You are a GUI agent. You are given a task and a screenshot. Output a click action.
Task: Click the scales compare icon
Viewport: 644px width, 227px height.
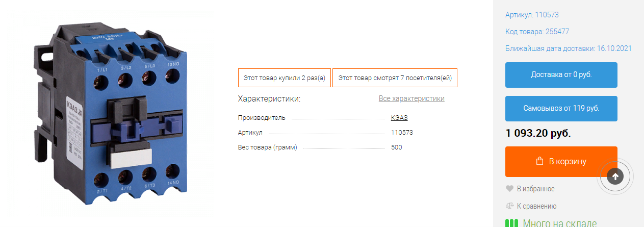coord(509,206)
